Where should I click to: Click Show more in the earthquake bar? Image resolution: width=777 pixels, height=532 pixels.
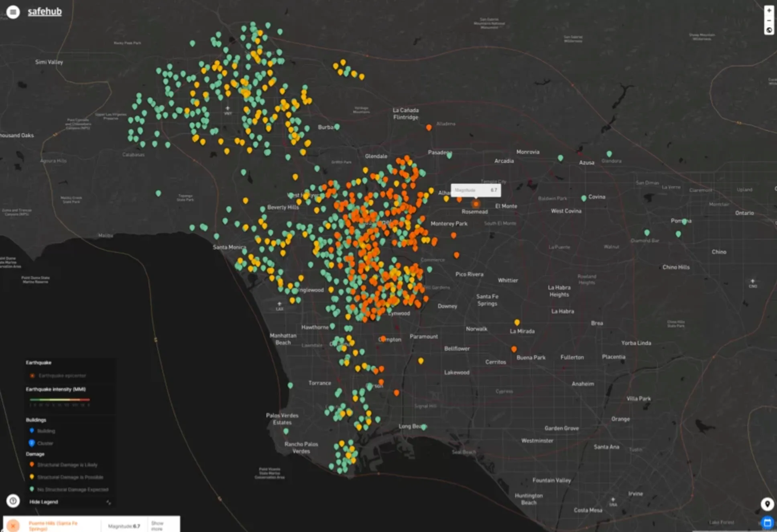click(x=157, y=526)
